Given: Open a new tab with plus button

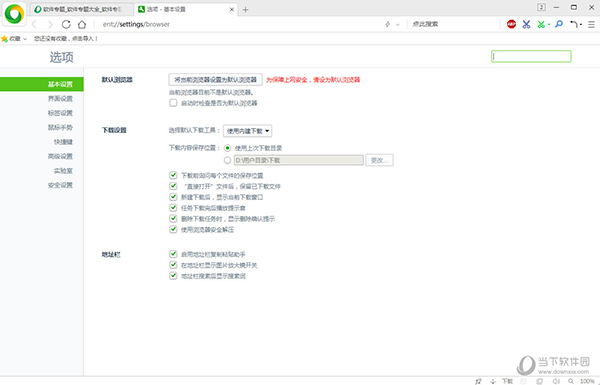Looking at the screenshot, I should [x=246, y=10].
